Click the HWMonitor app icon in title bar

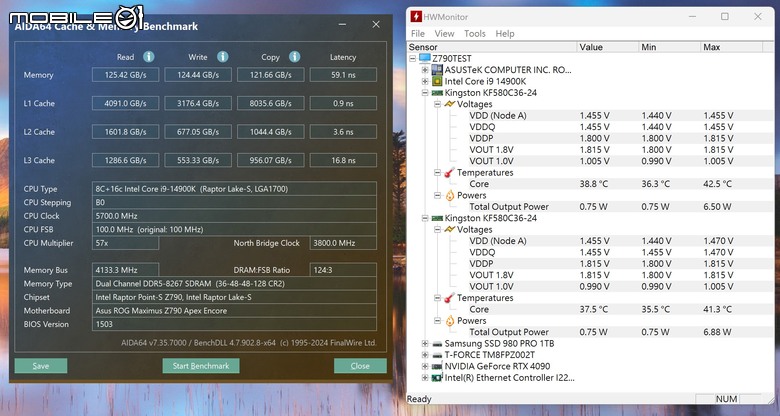pos(415,16)
